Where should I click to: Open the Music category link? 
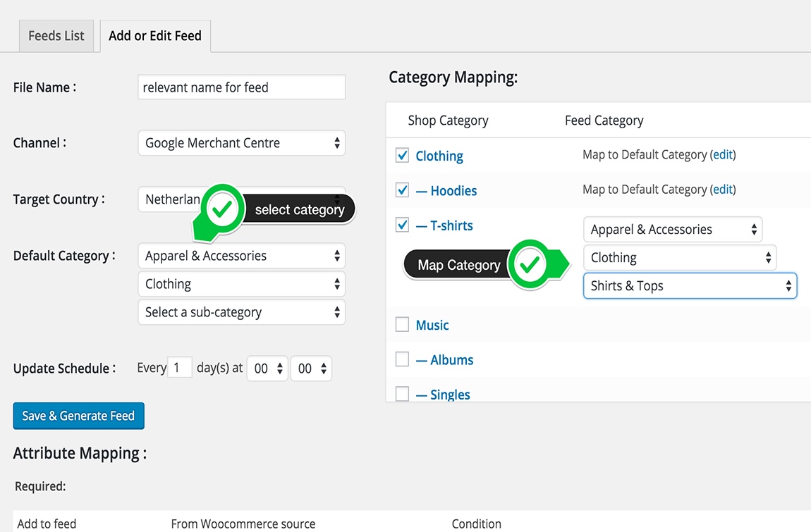click(432, 326)
